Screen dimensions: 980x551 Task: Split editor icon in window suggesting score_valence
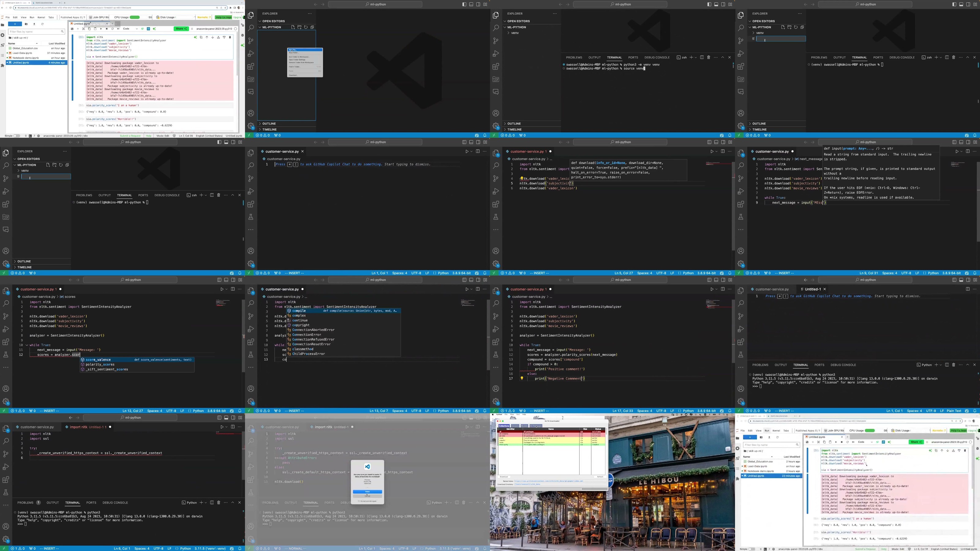point(232,289)
